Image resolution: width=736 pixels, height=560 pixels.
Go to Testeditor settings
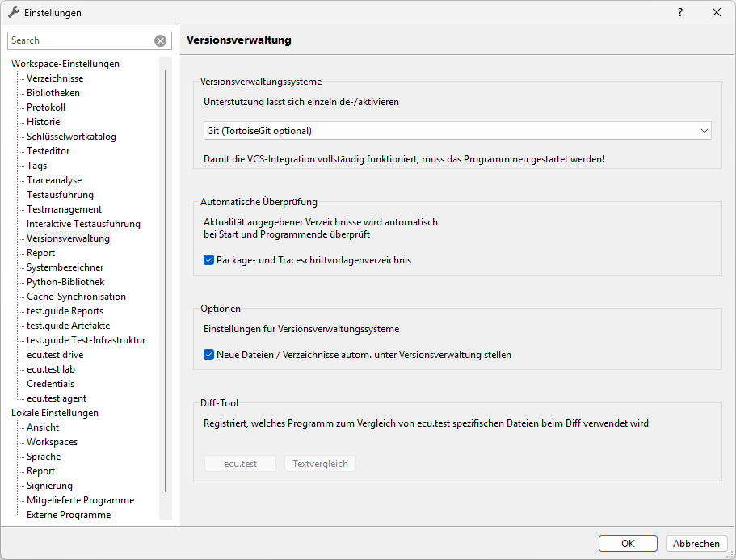48,151
